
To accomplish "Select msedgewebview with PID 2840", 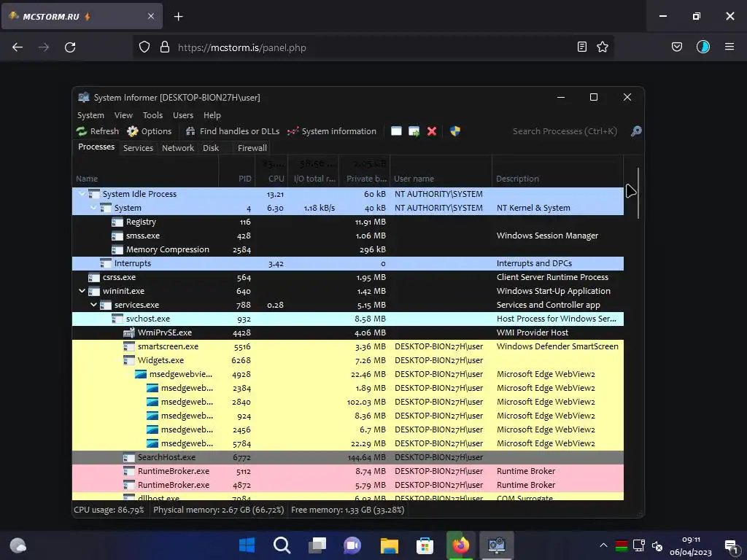I will [x=348, y=402].
